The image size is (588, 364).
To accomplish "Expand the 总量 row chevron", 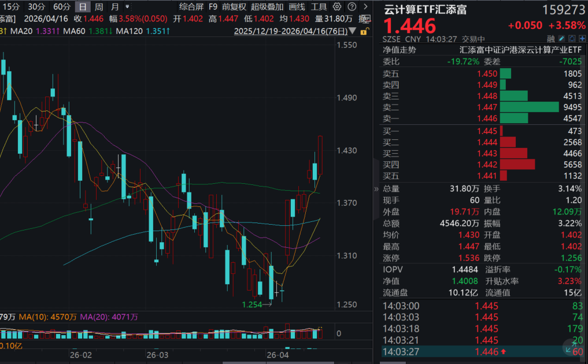I will pyautogui.click(x=376, y=188).
